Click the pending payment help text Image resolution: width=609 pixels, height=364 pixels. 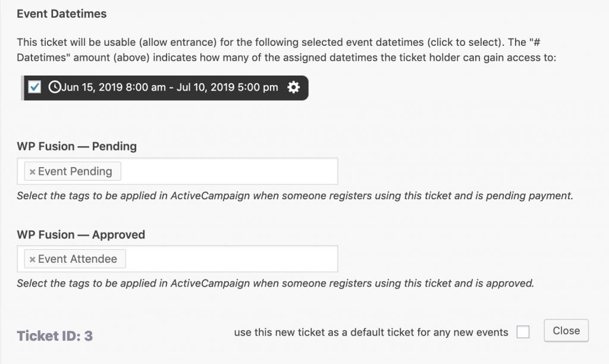tap(295, 196)
